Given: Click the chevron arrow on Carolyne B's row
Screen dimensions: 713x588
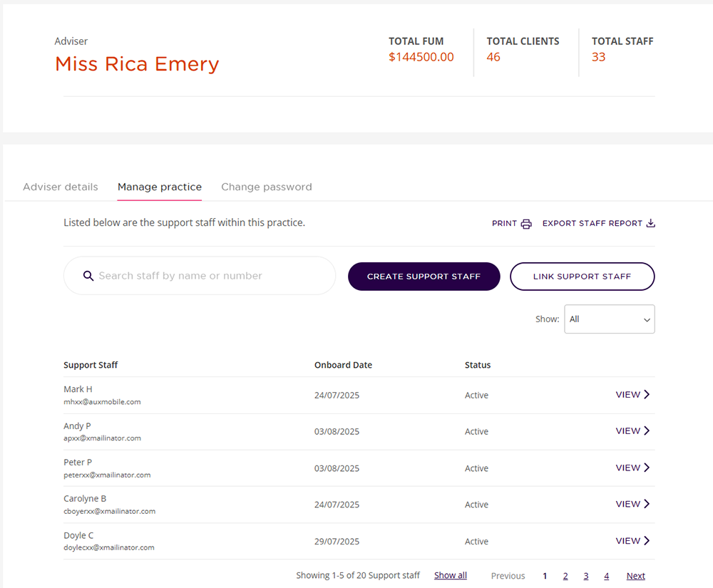Looking at the screenshot, I should pyautogui.click(x=647, y=505).
